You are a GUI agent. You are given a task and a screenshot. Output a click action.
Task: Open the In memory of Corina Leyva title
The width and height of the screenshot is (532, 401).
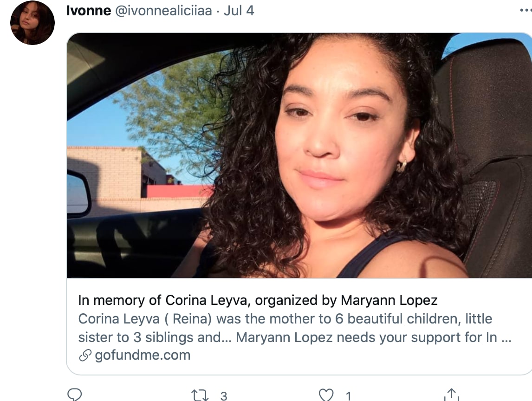point(258,300)
